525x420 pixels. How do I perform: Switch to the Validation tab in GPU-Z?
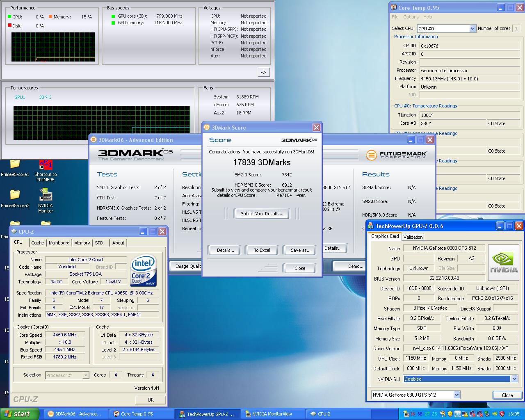(413, 237)
